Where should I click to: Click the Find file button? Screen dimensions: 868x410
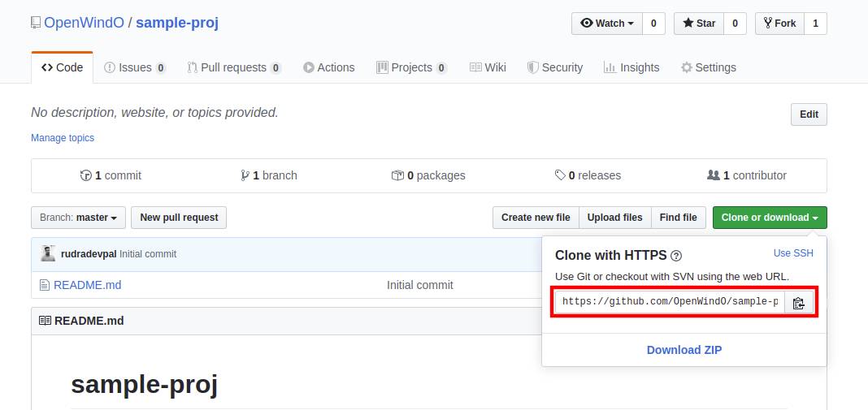tap(678, 218)
